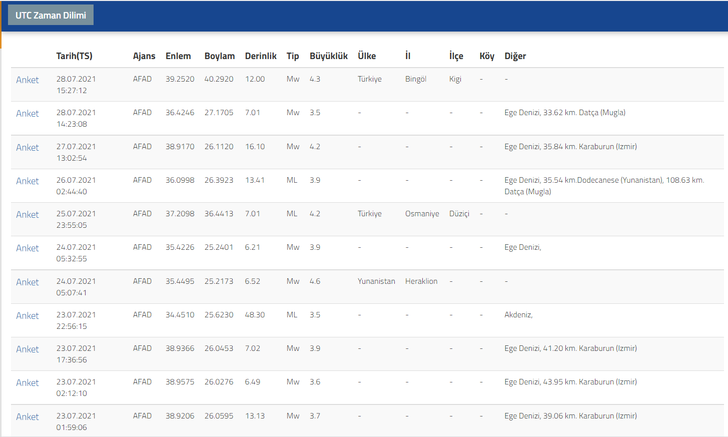Open Anket for 23.07.2021 02:12:10 event
Screen dimensions: 728x437
click(27, 383)
